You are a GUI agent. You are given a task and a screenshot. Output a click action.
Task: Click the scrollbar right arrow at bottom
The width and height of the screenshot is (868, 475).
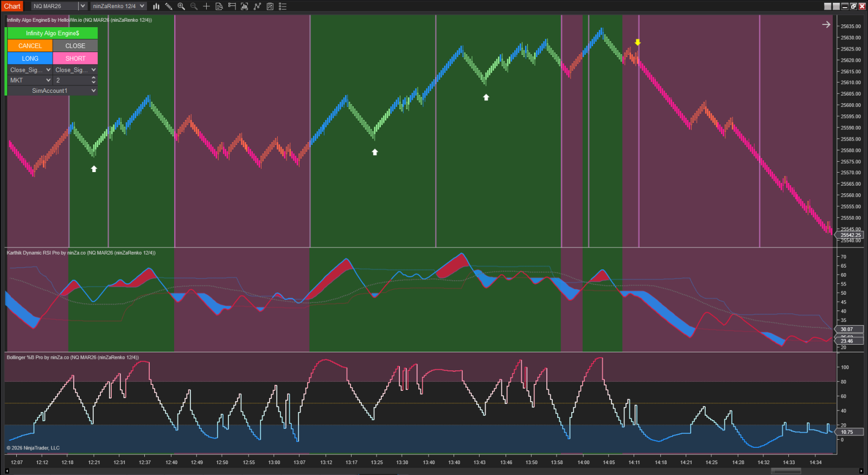tap(861, 471)
